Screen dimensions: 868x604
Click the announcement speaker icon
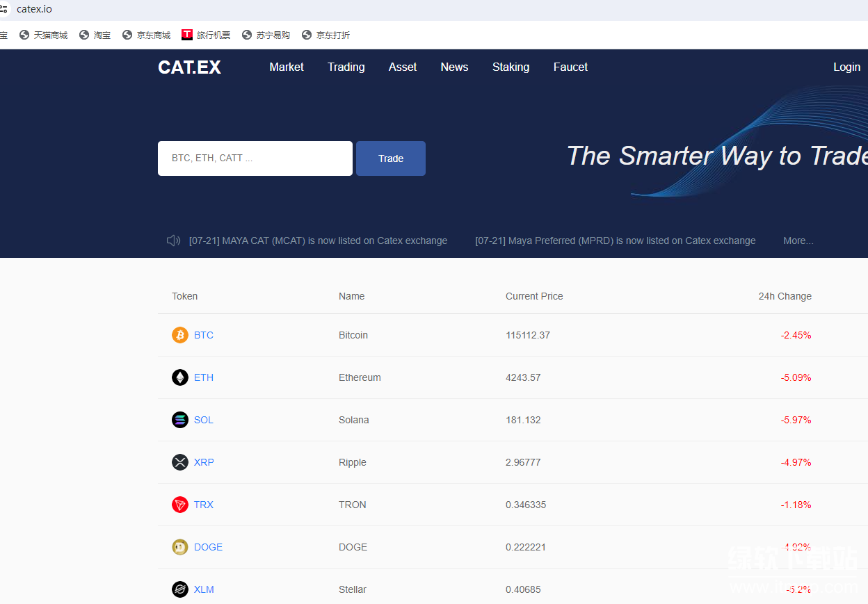pos(173,240)
